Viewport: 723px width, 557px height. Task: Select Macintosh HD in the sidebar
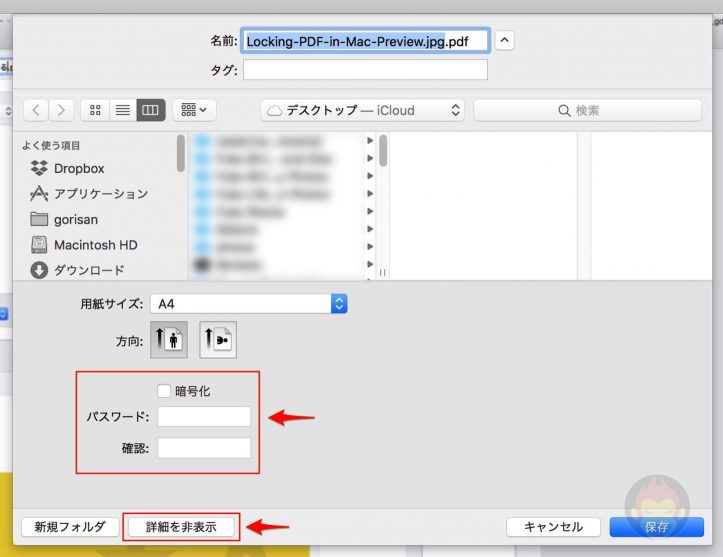pyautogui.click(x=84, y=245)
